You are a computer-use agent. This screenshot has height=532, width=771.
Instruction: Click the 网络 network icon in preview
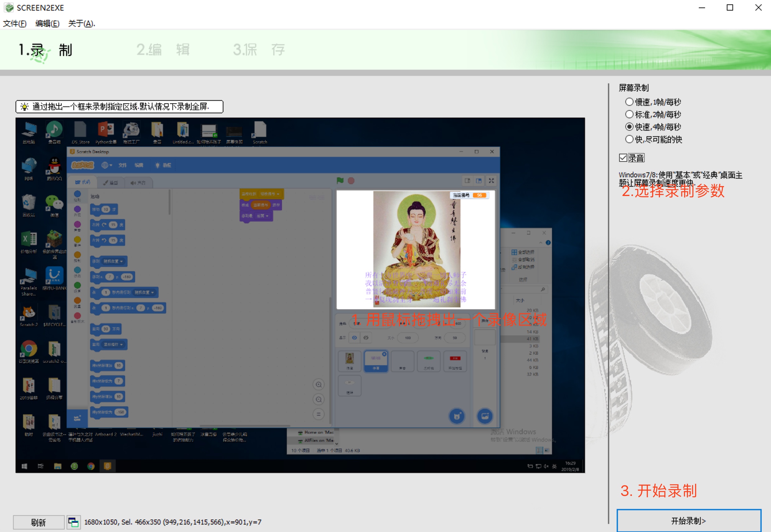click(29, 169)
